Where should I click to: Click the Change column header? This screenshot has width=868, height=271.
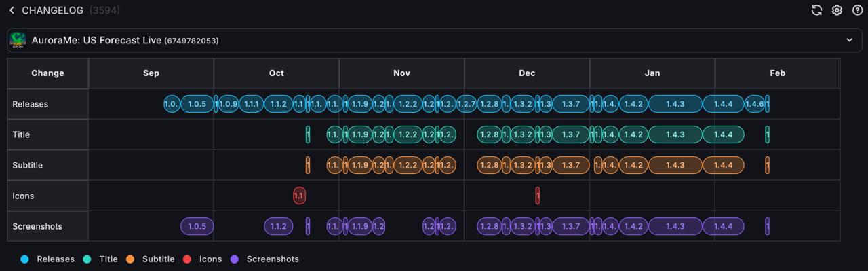[x=47, y=73]
